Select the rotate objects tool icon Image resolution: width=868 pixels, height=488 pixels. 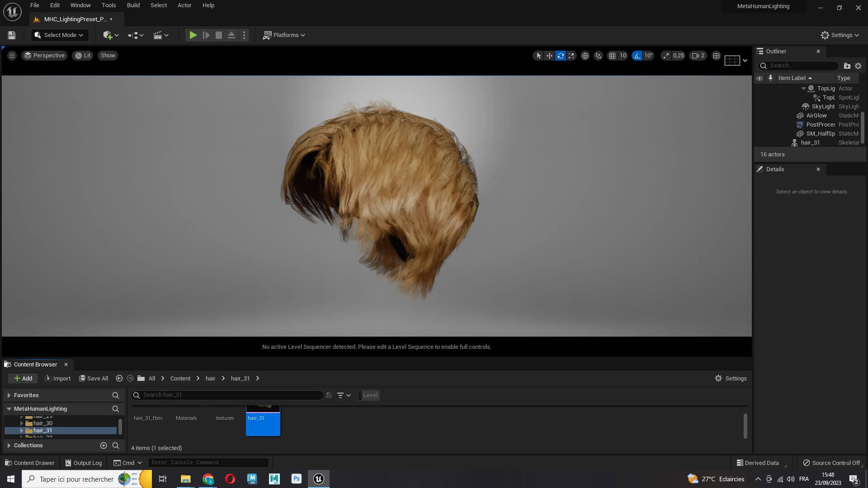pyautogui.click(x=560, y=56)
